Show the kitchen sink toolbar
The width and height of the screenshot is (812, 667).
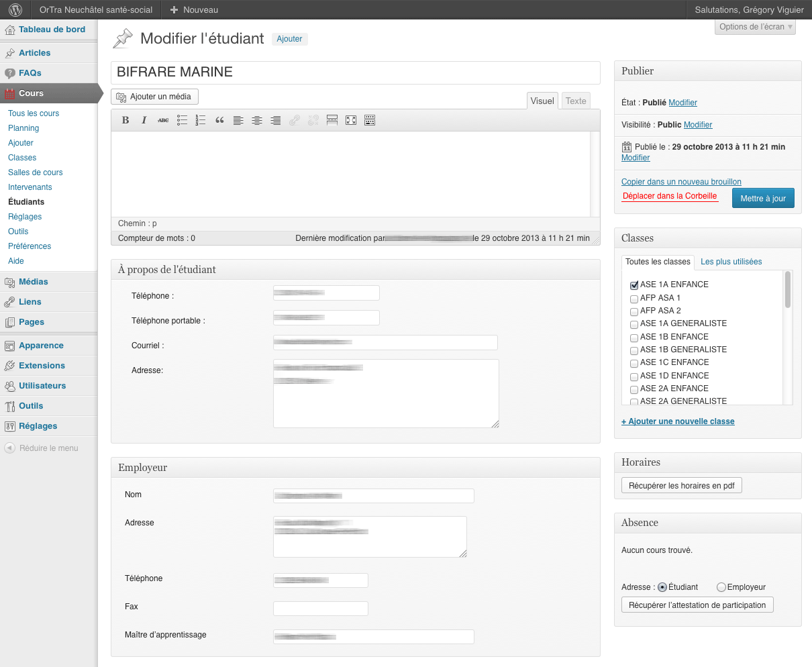coord(370,120)
